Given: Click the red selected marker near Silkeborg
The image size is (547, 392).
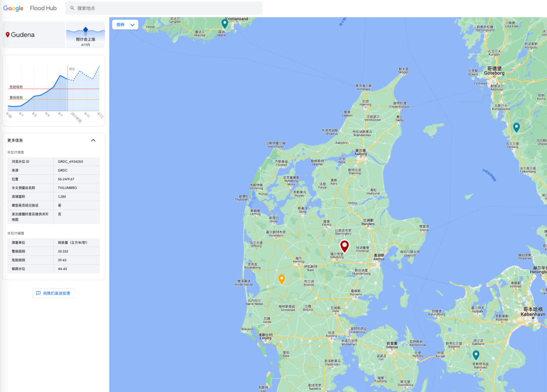Looking at the screenshot, I should (x=344, y=246).
